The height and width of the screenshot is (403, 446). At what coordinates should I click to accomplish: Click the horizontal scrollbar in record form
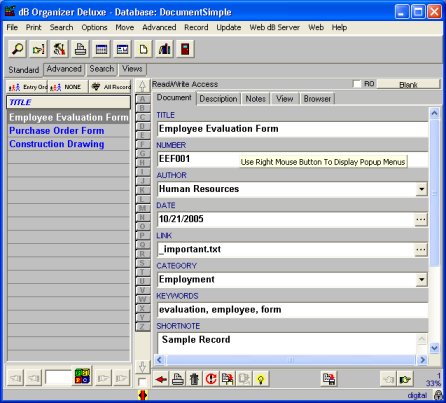coord(291,360)
